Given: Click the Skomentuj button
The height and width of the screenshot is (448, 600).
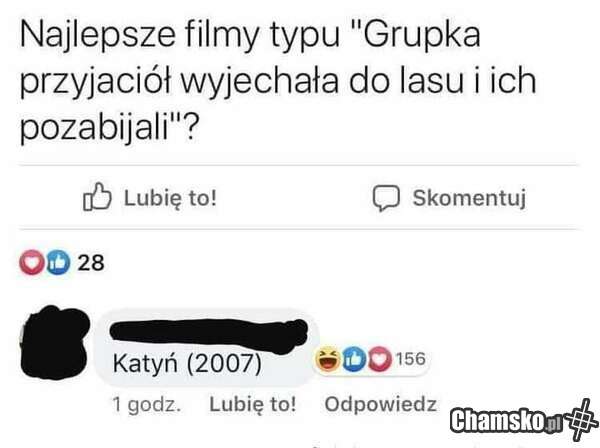Looking at the screenshot, I should (450, 198).
